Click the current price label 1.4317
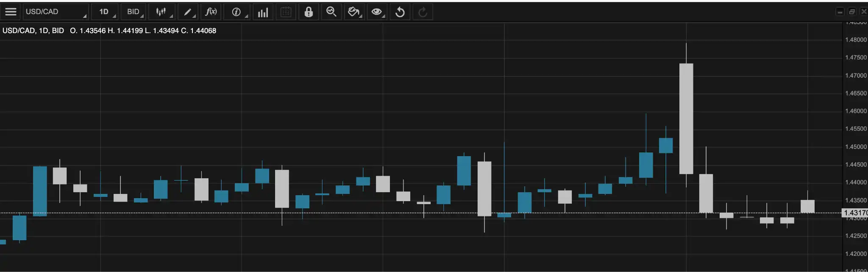 click(x=854, y=213)
